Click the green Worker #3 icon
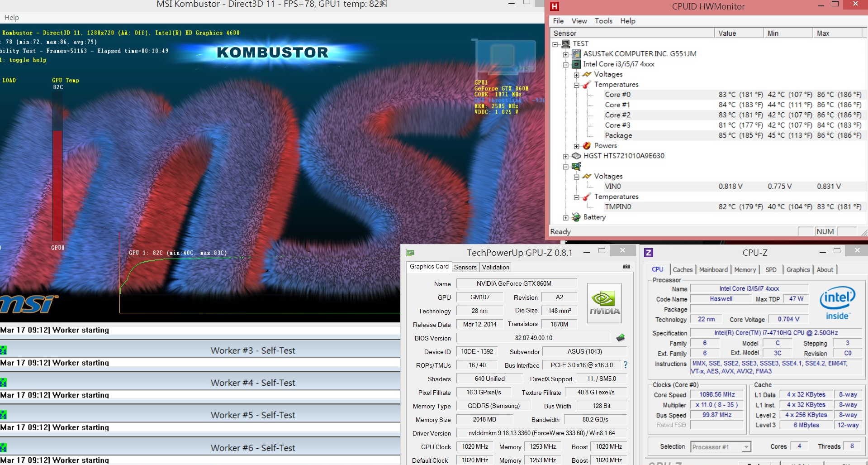Image resolution: width=868 pixels, height=465 pixels. click(4, 350)
